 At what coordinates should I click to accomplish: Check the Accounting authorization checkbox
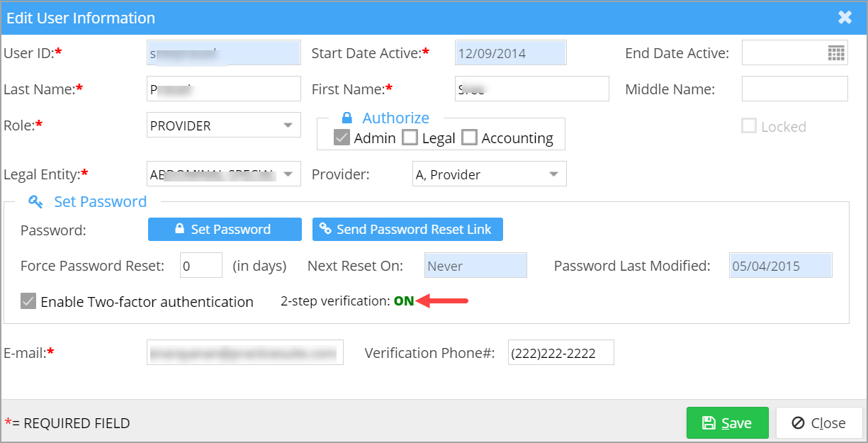[x=469, y=138]
